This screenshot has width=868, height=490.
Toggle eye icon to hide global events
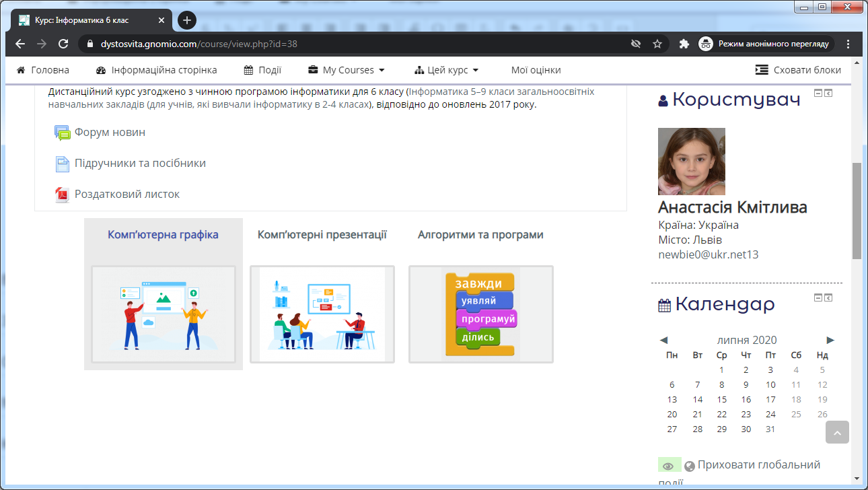[x=669, y=466]
